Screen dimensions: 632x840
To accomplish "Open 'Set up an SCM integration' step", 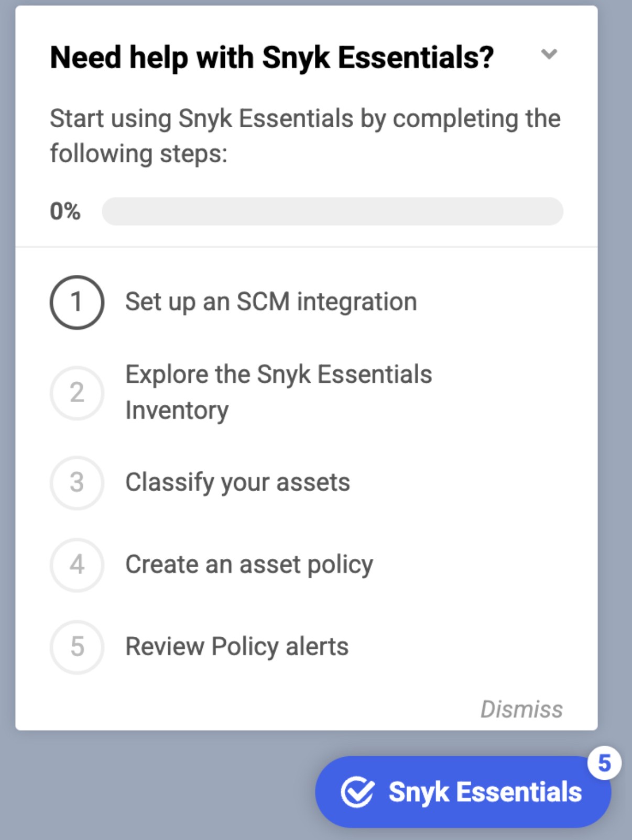I will point(271,302).
